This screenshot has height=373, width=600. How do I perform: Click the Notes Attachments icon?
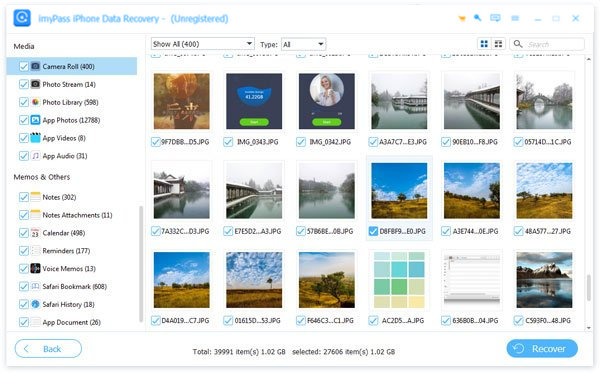coord(35,215)
